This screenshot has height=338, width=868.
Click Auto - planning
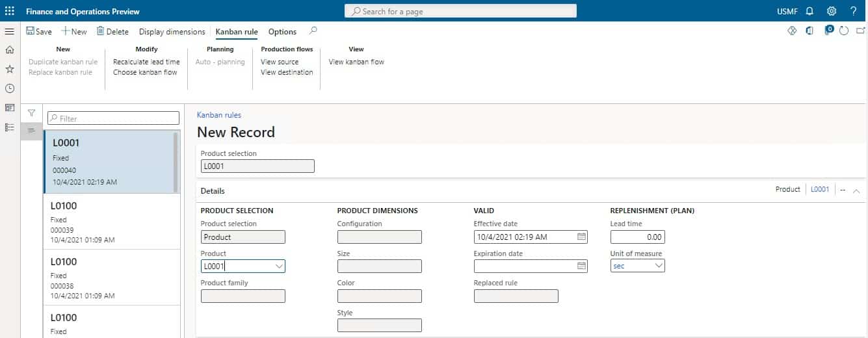point(220,62)
